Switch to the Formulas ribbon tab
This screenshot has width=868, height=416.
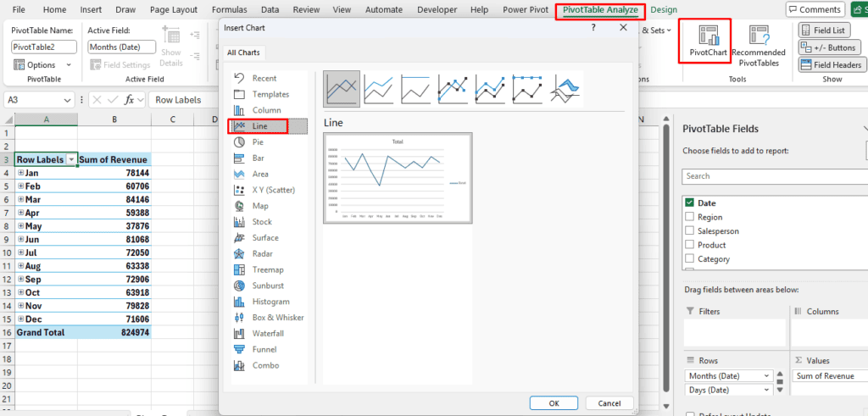[229, 10]
